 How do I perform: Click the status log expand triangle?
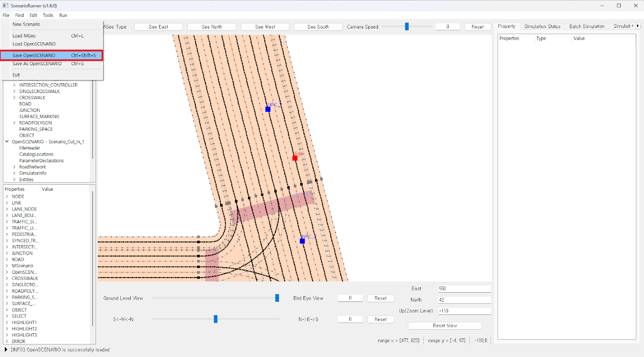tap(6, 350)
